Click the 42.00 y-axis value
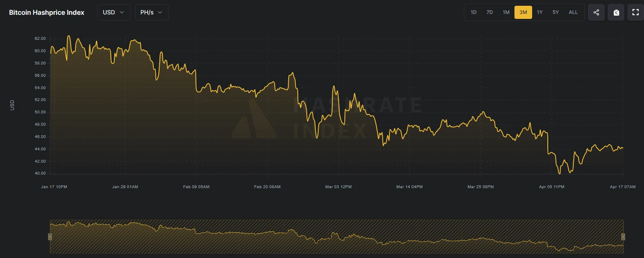 click(x=40, y=161)
